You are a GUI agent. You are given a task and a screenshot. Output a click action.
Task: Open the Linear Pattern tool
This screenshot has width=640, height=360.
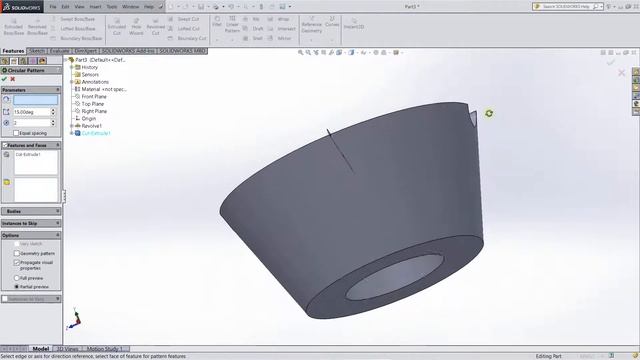coord(232,24)
